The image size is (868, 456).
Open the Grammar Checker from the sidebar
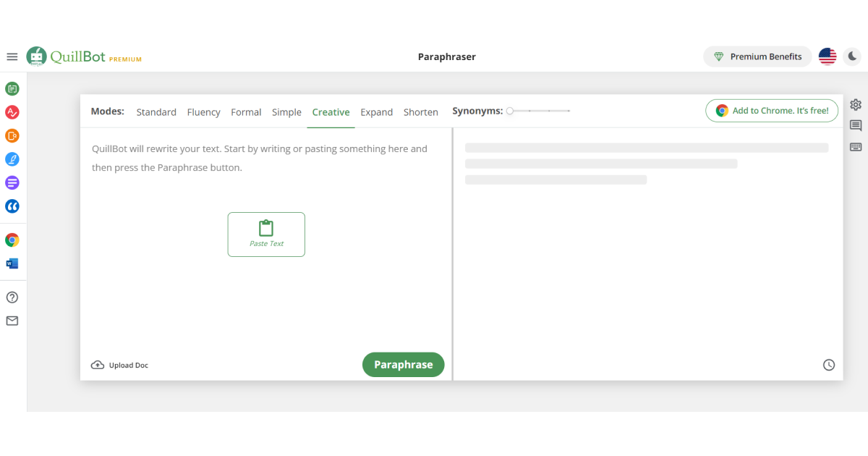click(12, 112)
